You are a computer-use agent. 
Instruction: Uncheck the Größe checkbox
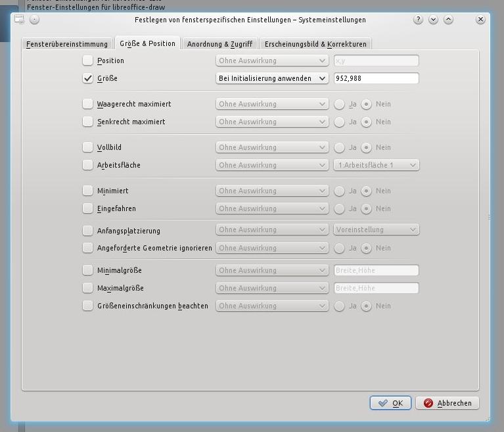point(88,78)
